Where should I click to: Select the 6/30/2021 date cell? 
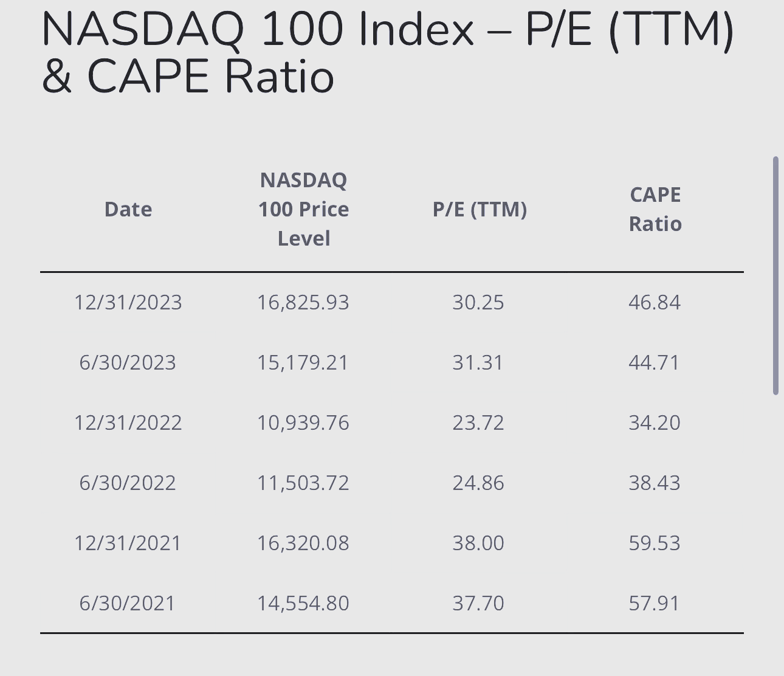pos(128,603)
